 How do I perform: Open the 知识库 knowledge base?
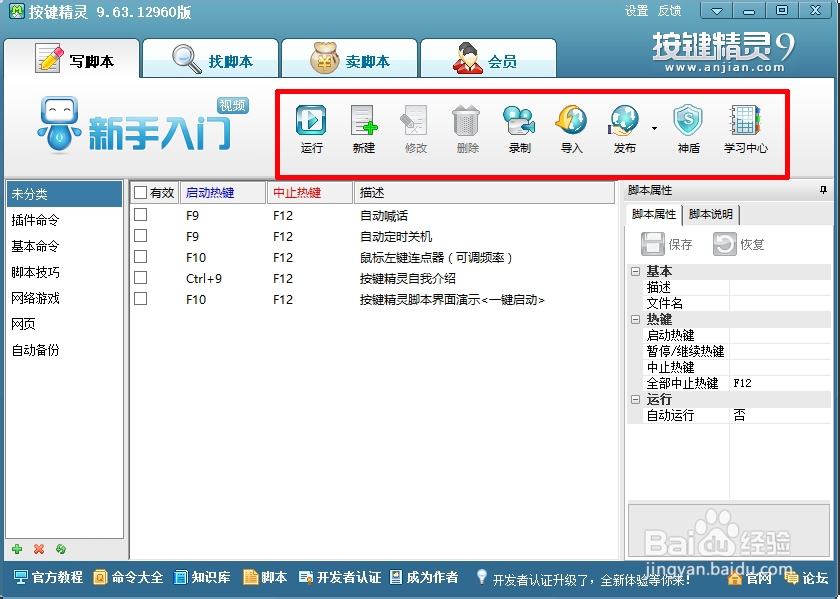(x=202, y=577)
